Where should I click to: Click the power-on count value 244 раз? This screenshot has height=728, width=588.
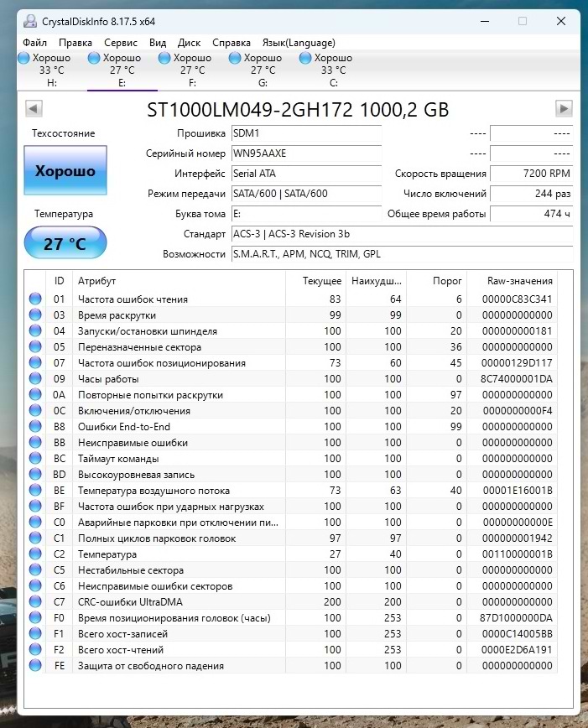tap(531, 194)
